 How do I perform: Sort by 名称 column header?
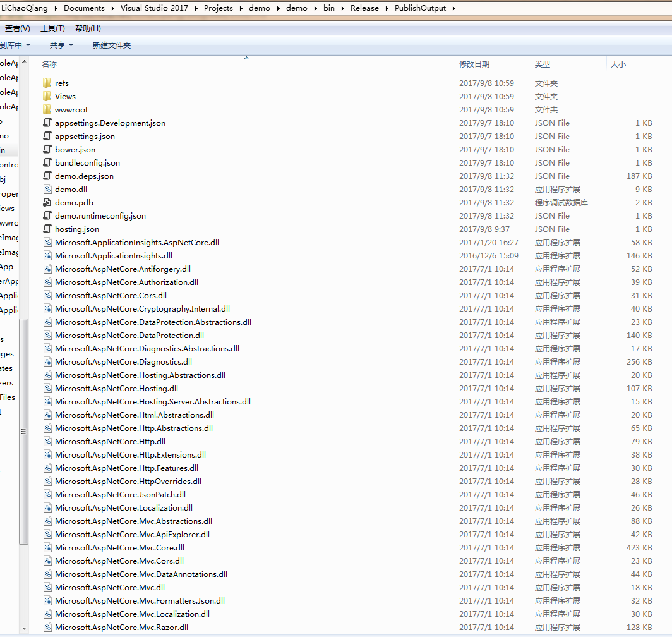tap(49, 64)
